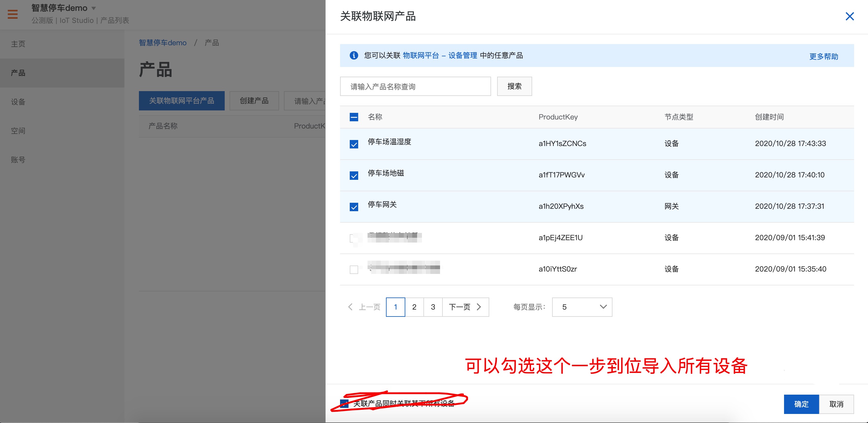Click the 创建时间 column header
Screen dimensions: 868x423
[769, 117]
